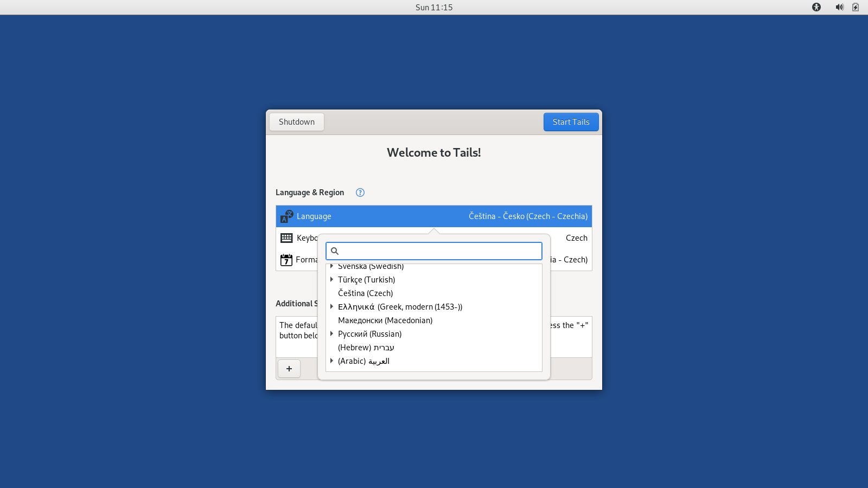Expand the Türkçe (Turkish) entry
This screenshot has width=868, height=488.
point(331,279)
